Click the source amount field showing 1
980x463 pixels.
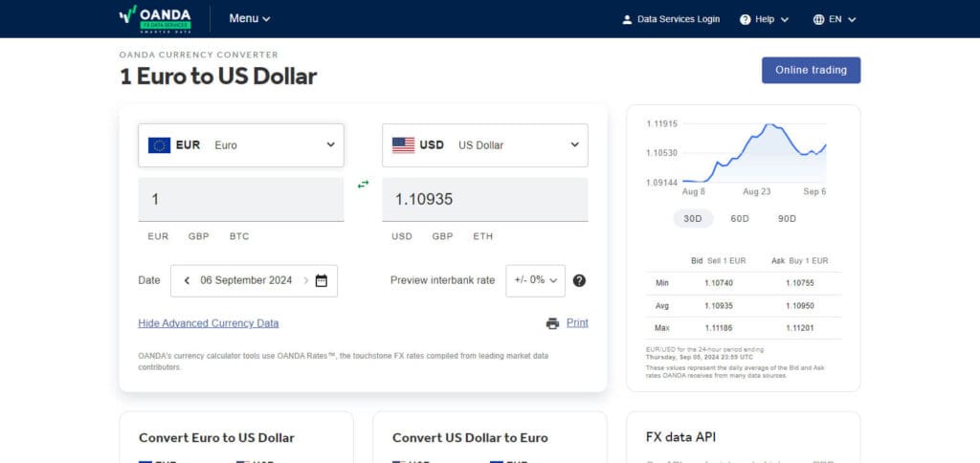[241, 199]
